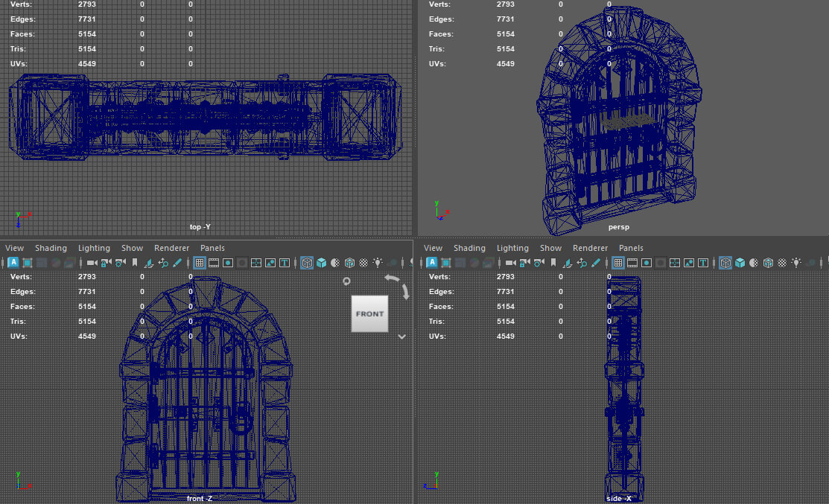Select Grease Pencil icon in side panel
This screenshot has height=504, width=829.
[597, 263]
